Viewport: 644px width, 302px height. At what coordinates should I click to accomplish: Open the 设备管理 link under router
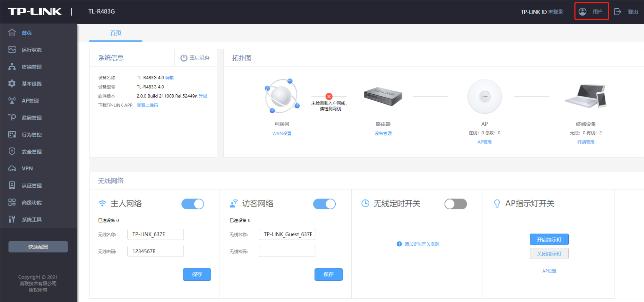(x=383, y=134)
